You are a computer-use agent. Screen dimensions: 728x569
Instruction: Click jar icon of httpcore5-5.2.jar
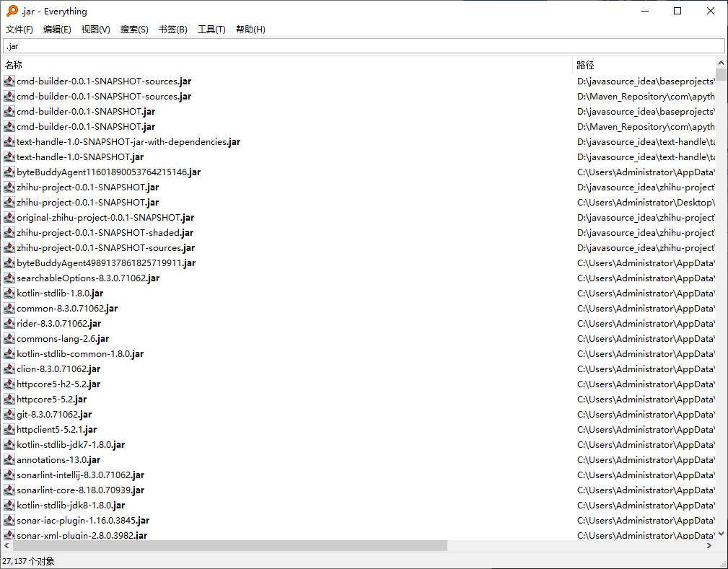[9, 399]
